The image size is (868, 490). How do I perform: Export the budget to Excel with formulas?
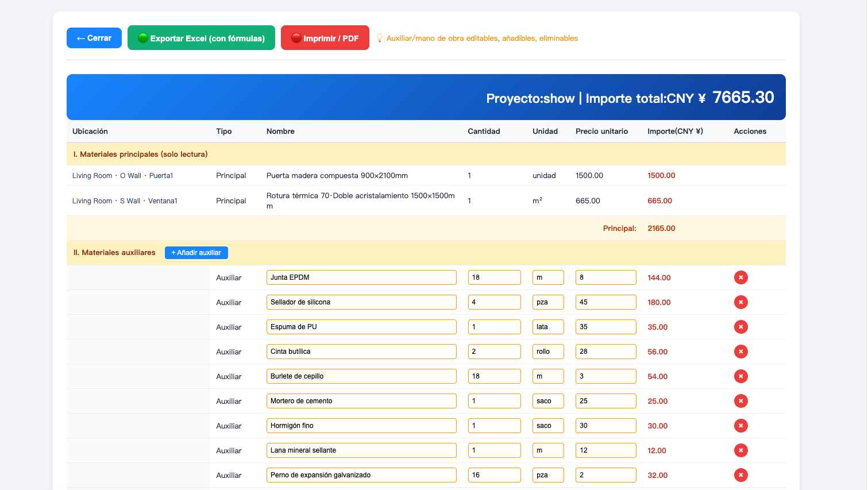click(201, 38)
